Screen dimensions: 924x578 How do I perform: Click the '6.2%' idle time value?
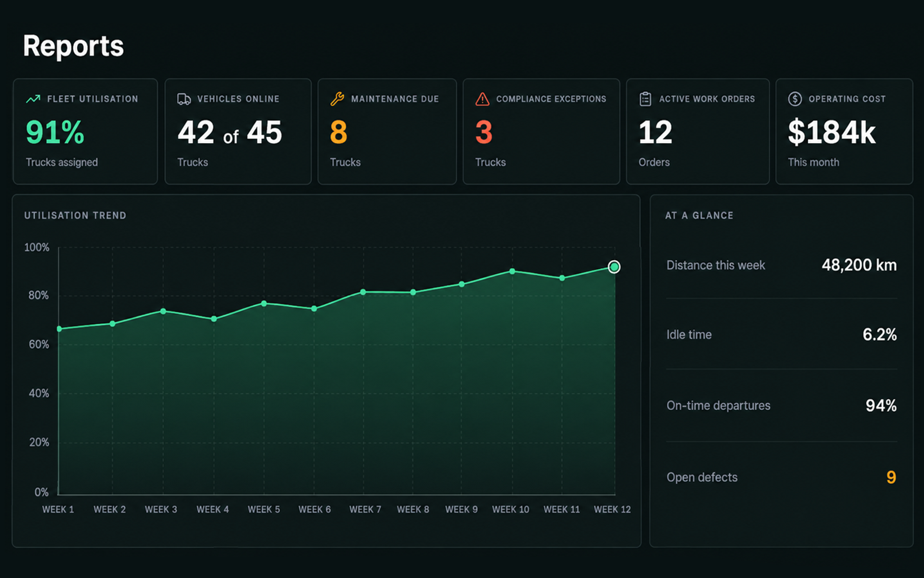(880, 335)
